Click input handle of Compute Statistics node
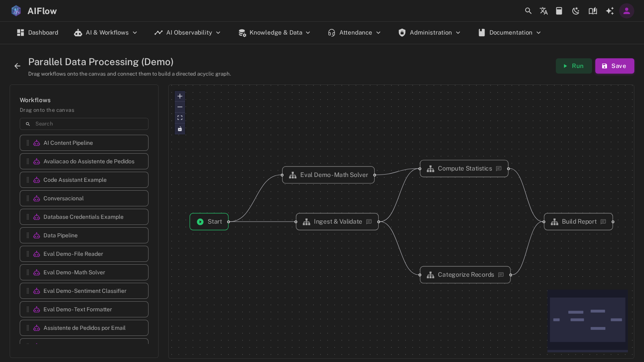Image resolution: width=644 pixels, height=362 pixels. (x=420, y=169)
